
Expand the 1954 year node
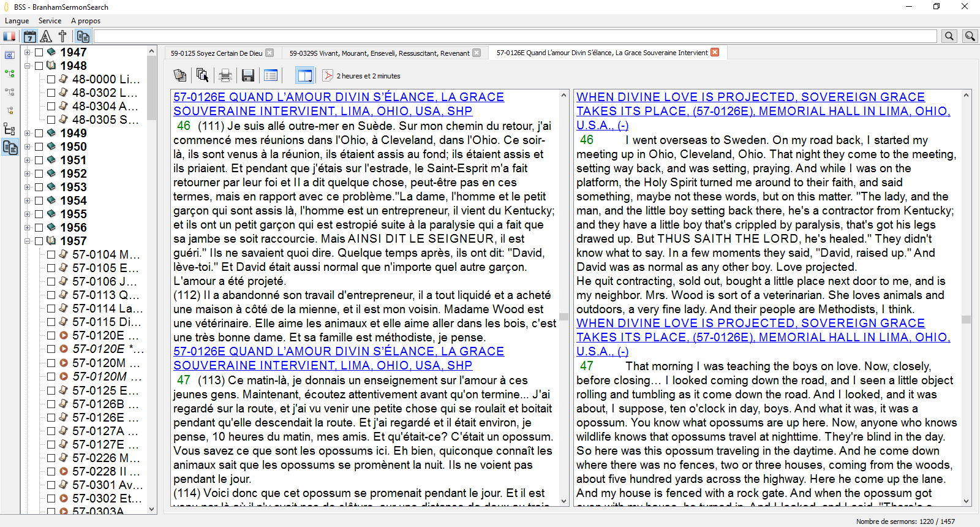pyautogui.click(x=27, y=200)
